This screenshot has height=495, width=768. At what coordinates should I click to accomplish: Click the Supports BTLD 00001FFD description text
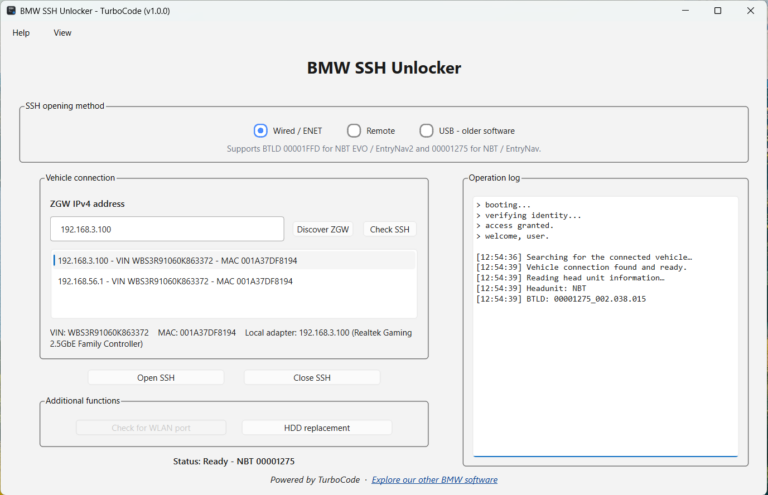(384, 149)
